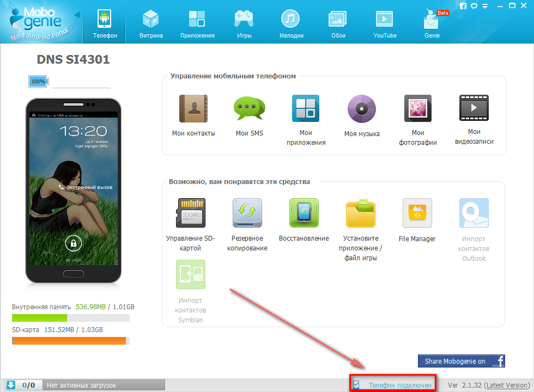Expand the title bar dropdown menu arrow
The height and width of the screenshot is (392, 534).
(485, 6)
